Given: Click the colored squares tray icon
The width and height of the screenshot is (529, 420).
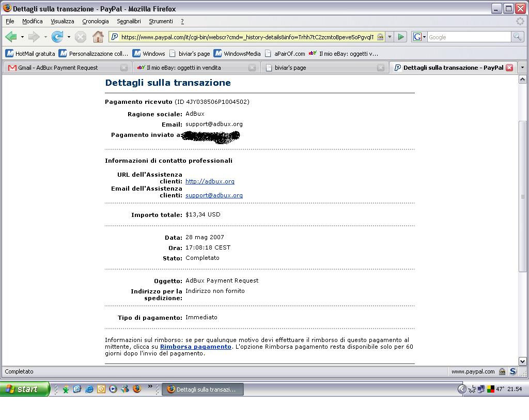Looking at the screenshot, I should pyautogui.click(x=491, y=390).
